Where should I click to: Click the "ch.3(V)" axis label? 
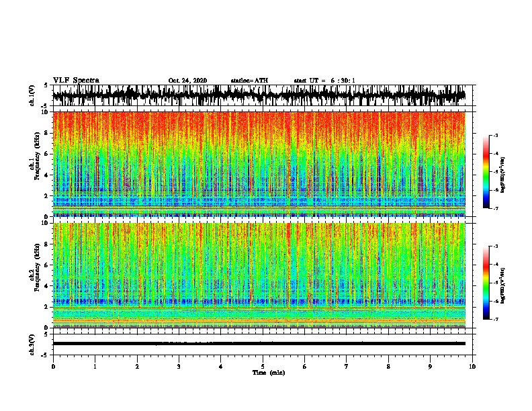point(32,345)
